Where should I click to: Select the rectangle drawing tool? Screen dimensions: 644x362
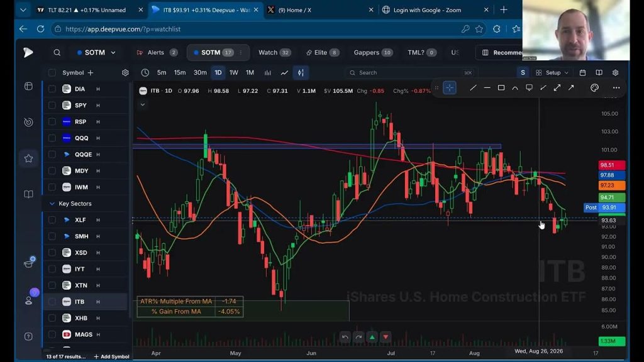pos(501,88)
